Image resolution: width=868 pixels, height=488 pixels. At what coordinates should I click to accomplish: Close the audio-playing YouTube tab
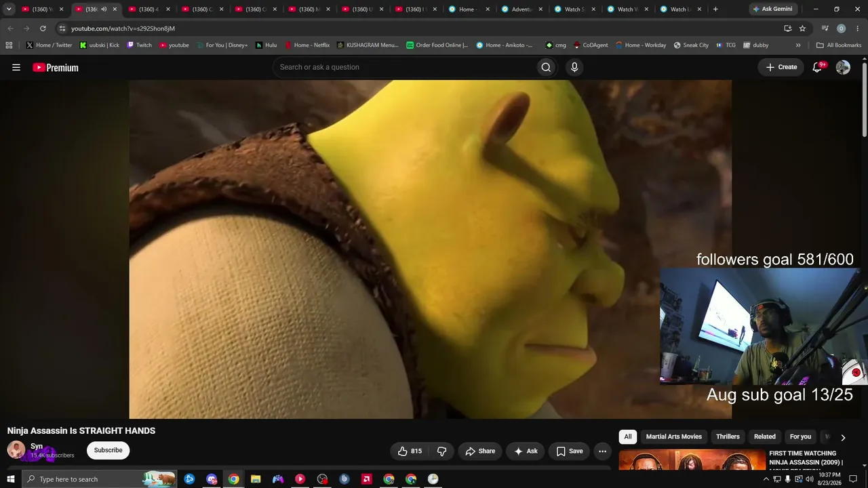pos(115,9)
